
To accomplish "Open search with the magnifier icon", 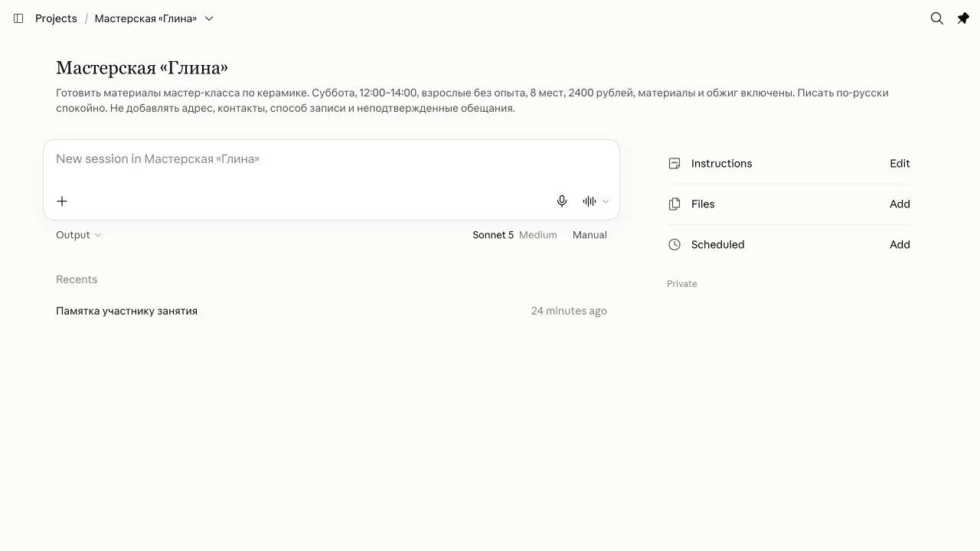I will tap(936, 18).
